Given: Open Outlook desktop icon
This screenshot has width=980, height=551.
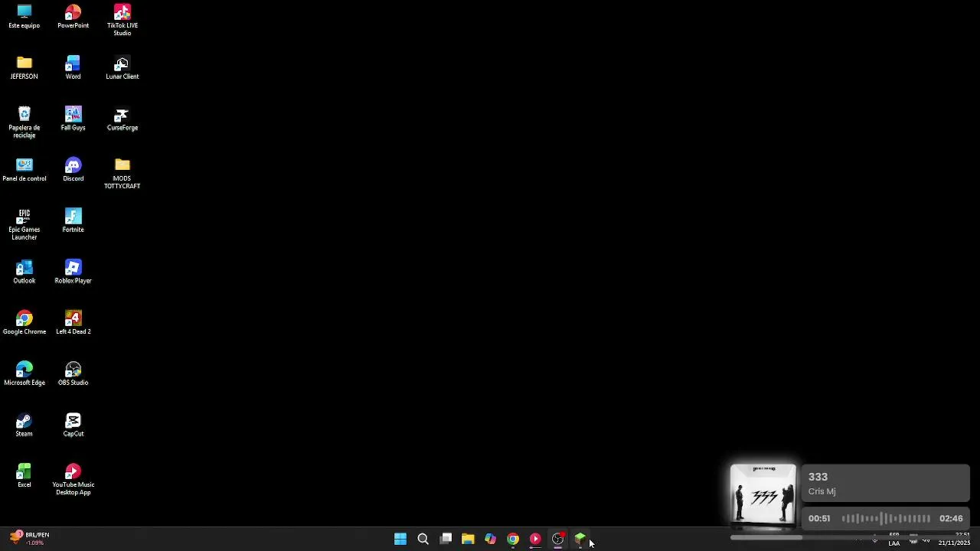Looking at the screenshot, I should (x=24, y=272).
